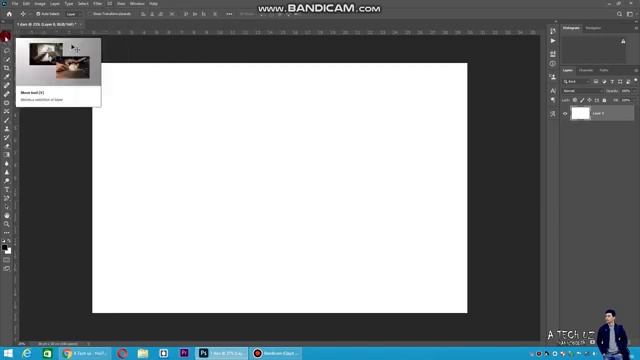Switch to the Paths tab

[604, 70]
